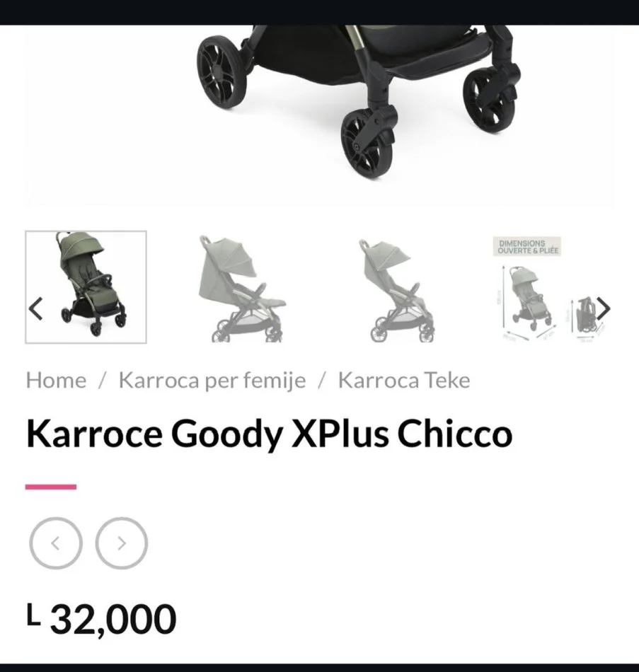Open the Home breadcrumb link
Screen dimensions: 639x672
(56, 380)
